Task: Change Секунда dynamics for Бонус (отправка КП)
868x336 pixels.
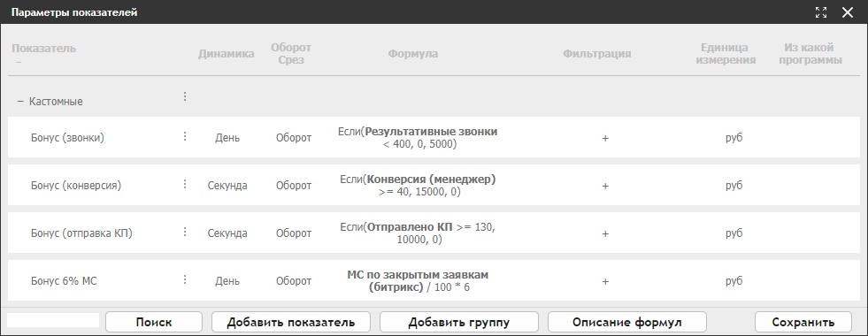Action: pyautogui.click(x=227, y=233)
